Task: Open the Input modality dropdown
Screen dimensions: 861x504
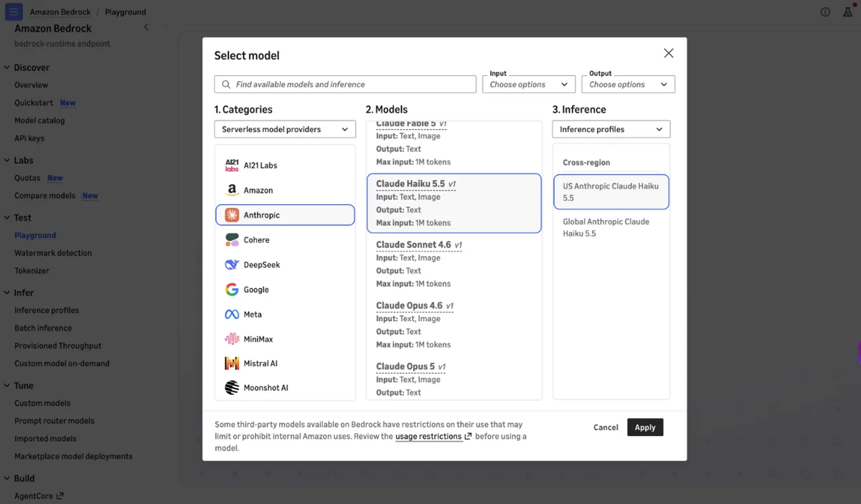Action: 529,85
